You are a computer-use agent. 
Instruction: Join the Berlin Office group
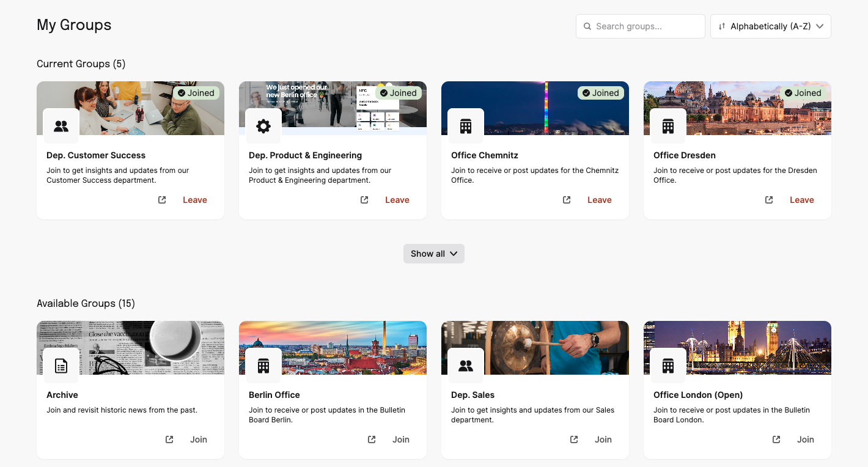[401, 439]
